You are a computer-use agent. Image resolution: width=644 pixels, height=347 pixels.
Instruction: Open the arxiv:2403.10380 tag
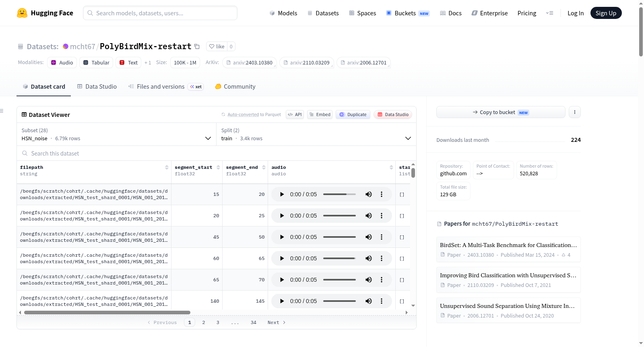click(250, 62)
